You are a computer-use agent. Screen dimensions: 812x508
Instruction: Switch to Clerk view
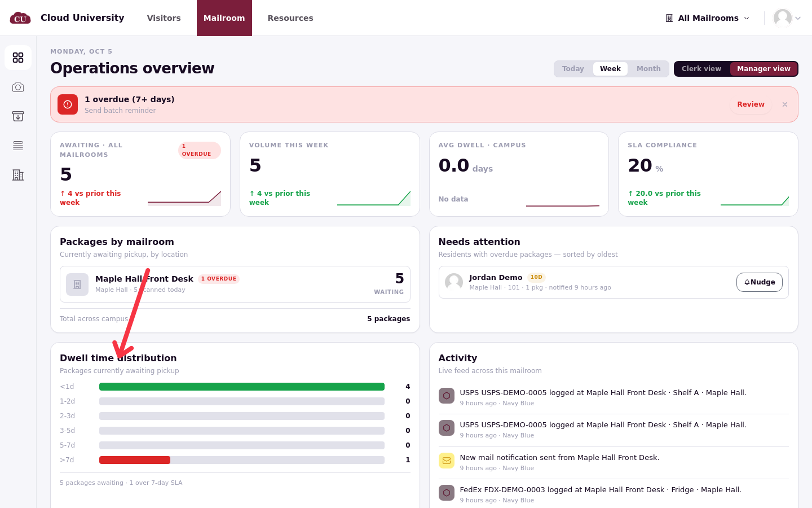click(701, 69)
